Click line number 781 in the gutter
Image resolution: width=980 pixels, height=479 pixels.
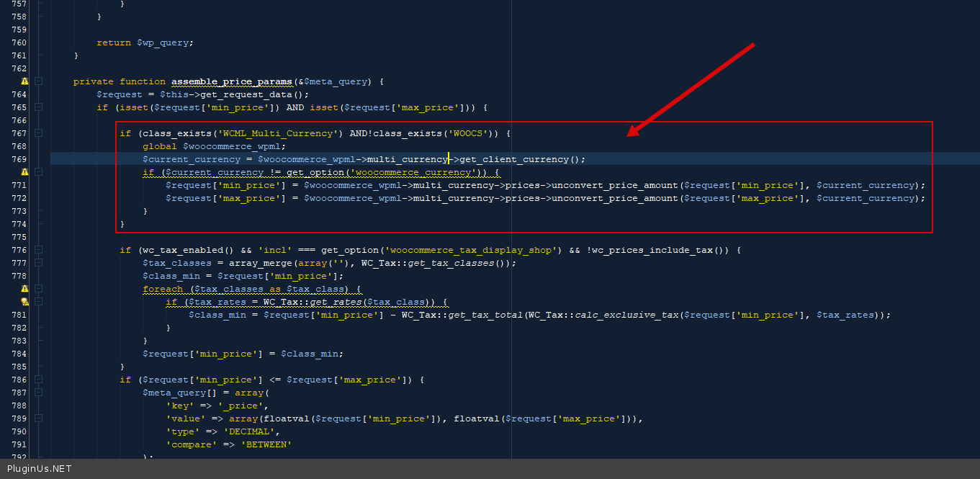tap(19, 315)
